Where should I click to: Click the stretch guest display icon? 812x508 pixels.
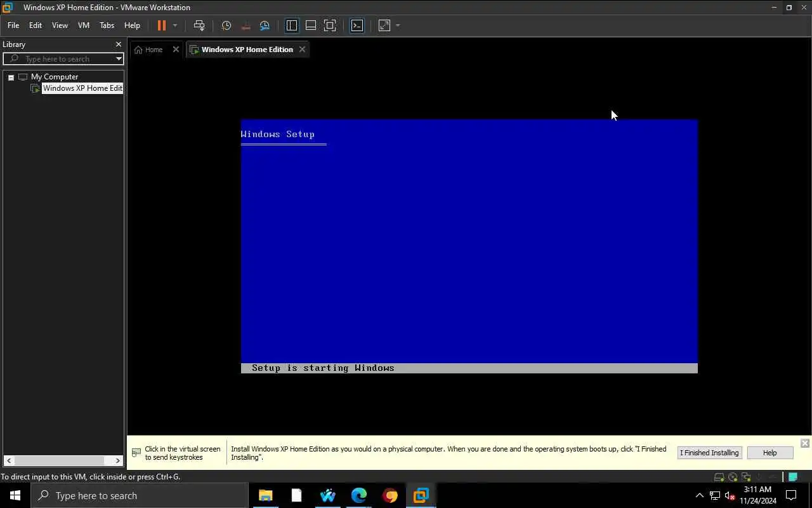pyautogui.click(x=384, y=25)
